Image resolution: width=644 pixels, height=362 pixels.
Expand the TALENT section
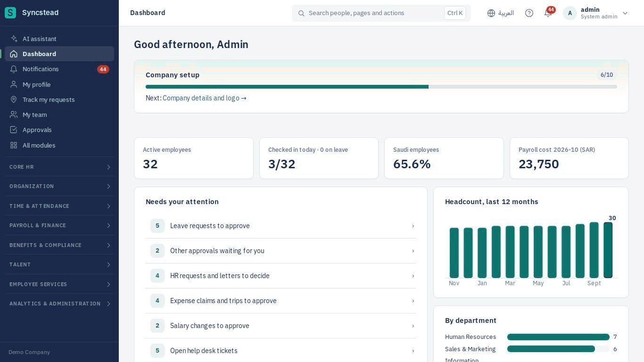point(59,264)
